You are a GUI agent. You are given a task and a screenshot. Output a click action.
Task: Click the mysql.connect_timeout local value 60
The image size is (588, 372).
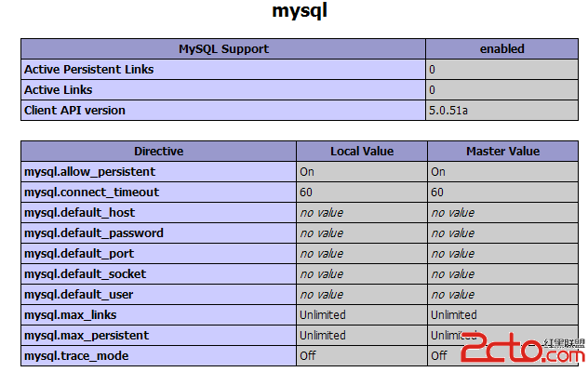[x=306, y=193]
